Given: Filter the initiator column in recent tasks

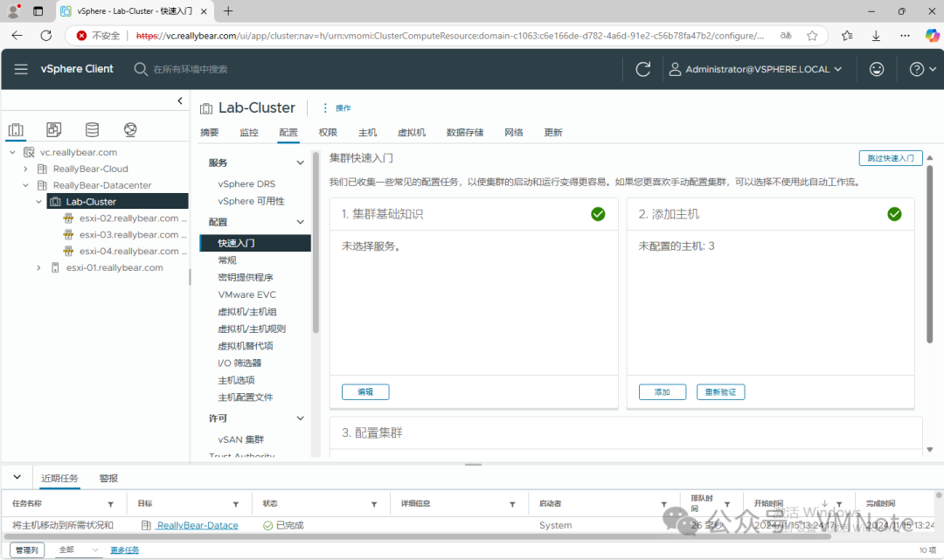Looking at the screenshot, I should coord(664,504).
